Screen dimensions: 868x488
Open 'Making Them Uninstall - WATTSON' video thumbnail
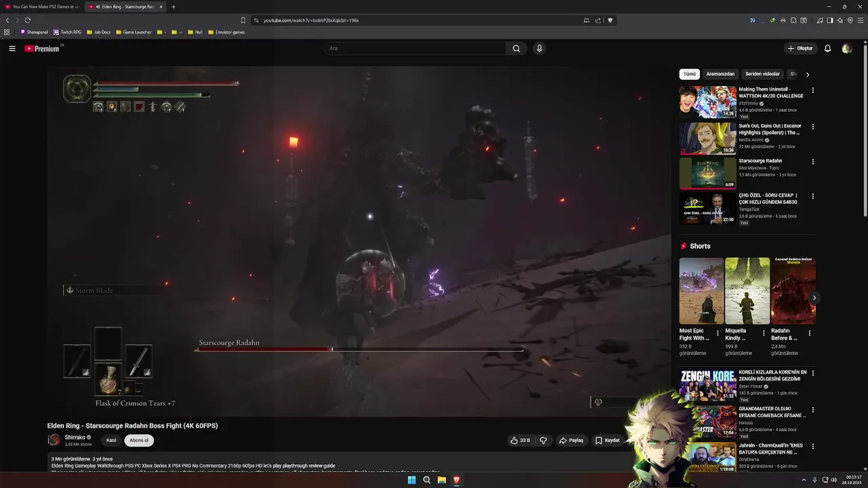point(708,102)
